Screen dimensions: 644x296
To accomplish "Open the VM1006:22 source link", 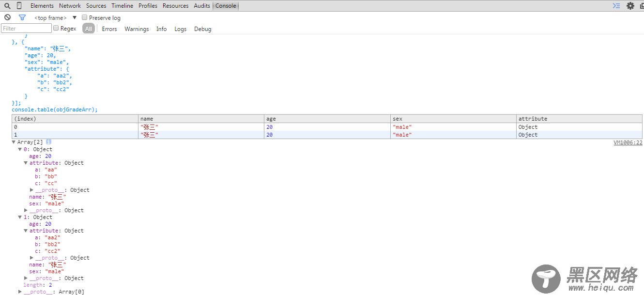I will (x=628, y=142).
